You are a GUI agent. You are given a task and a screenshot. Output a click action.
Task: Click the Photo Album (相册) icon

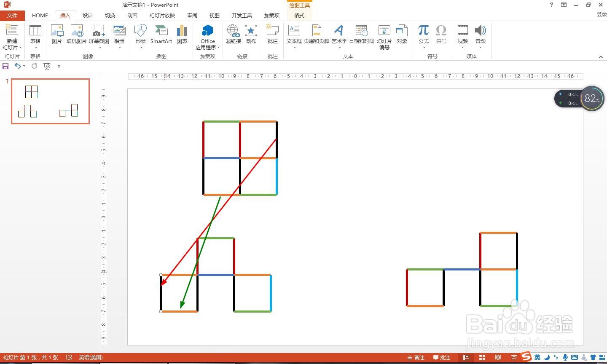click(119, 30)
